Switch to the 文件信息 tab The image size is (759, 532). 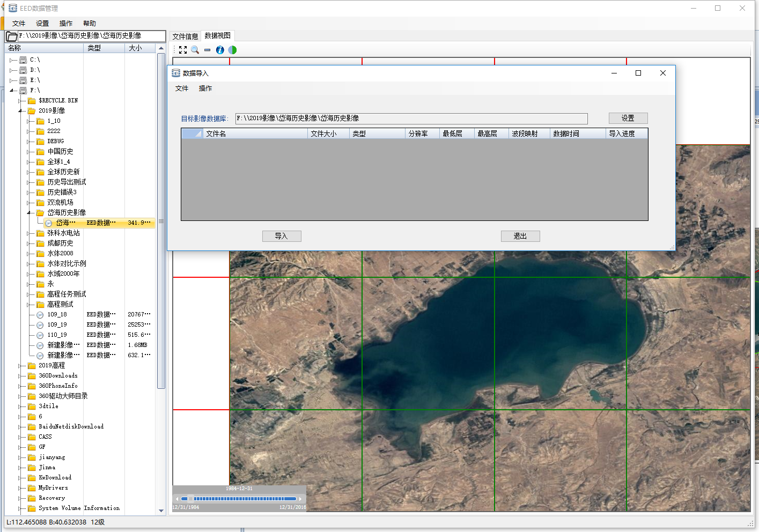point(185,36)
